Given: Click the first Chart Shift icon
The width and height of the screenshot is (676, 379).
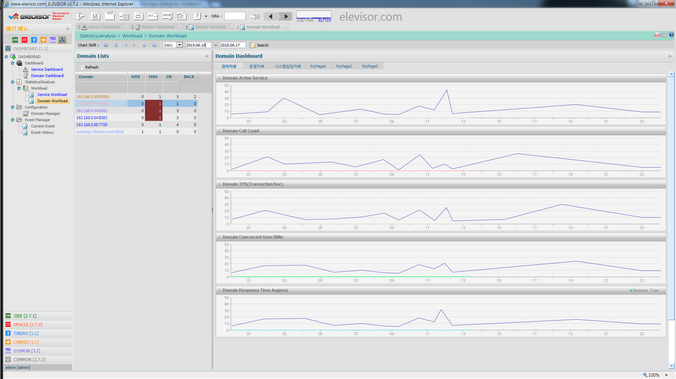Looking at the screenshot, I should pyautogui.click(x=106, y=45).
